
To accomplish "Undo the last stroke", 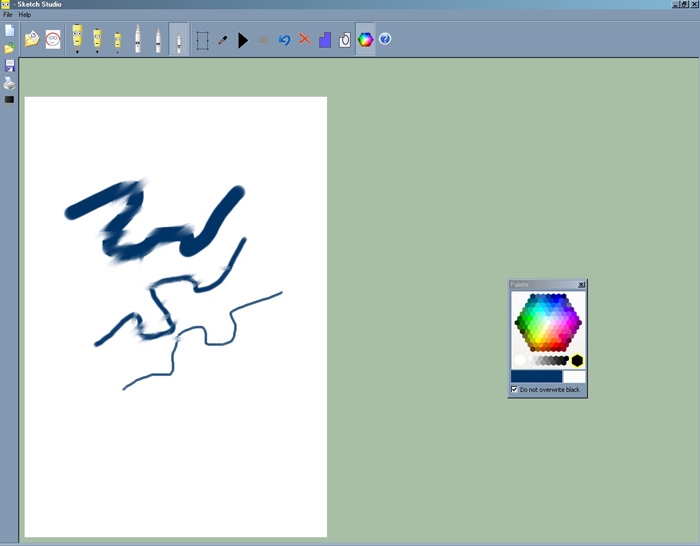I will pyautogui.click(x=284, y=40).
